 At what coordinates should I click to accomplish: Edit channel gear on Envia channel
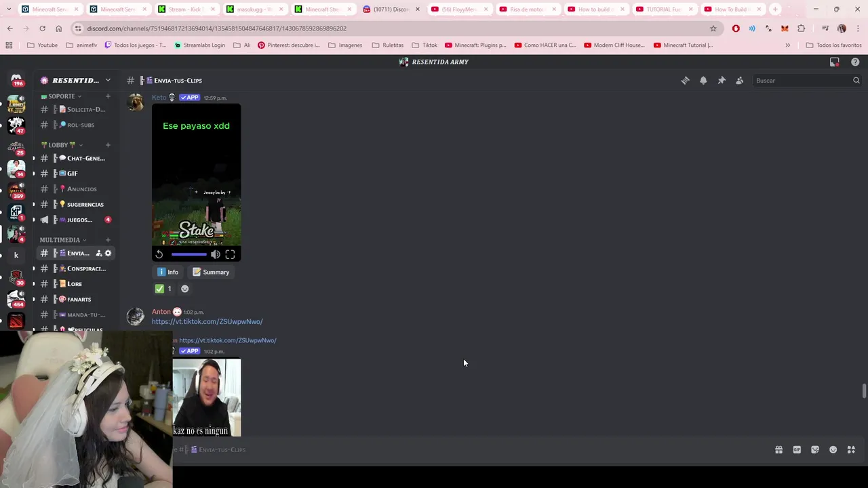(x=108, y=253)
